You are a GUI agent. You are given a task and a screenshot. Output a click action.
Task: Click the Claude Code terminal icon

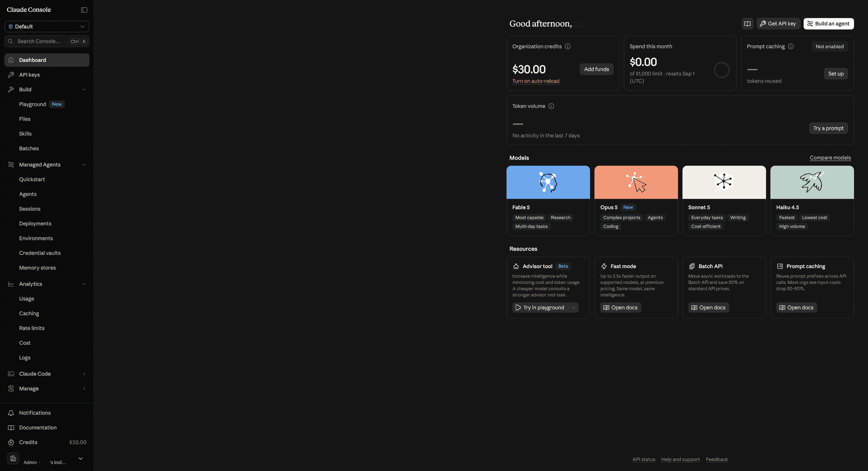coord(11,374)
